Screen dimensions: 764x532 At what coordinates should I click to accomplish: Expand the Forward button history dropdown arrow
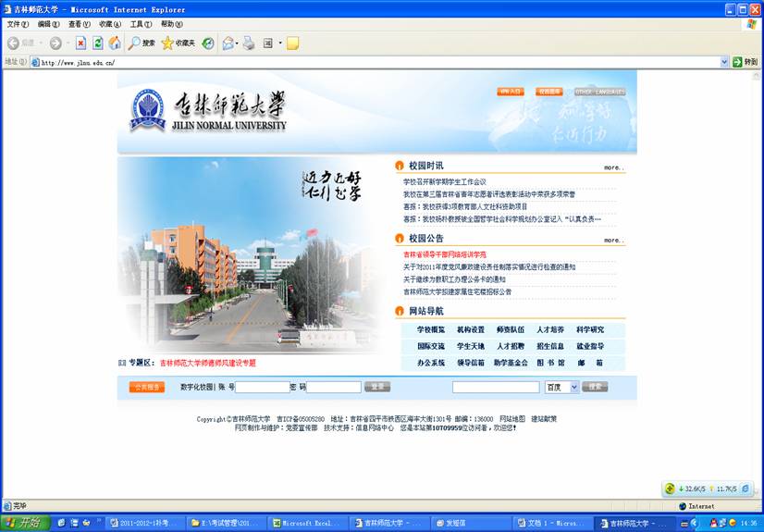68,43
